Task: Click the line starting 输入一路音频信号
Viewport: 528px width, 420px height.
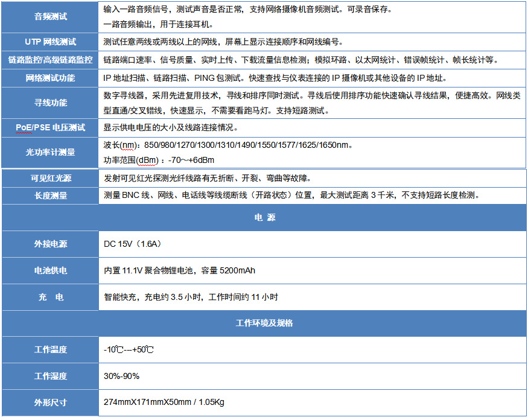Action: pos(248,10)
